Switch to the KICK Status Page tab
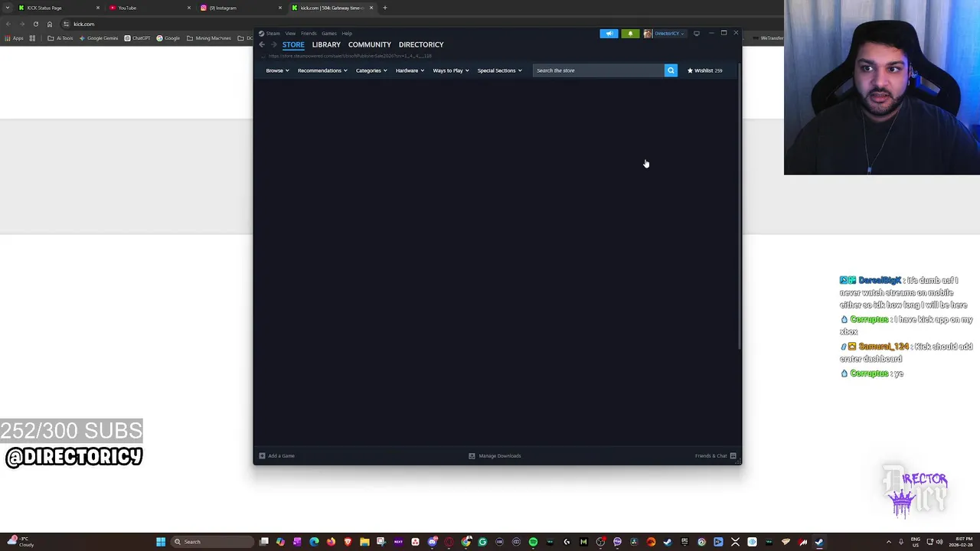 [58, 8]
